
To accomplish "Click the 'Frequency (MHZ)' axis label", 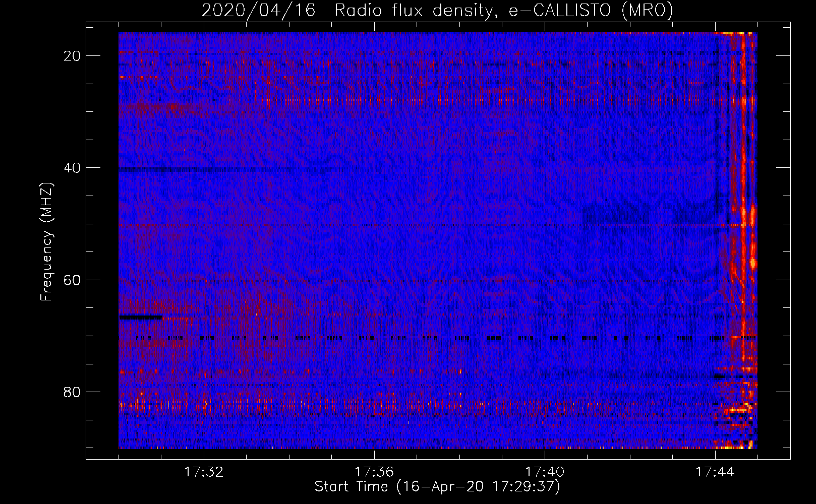I will point(46,242).
